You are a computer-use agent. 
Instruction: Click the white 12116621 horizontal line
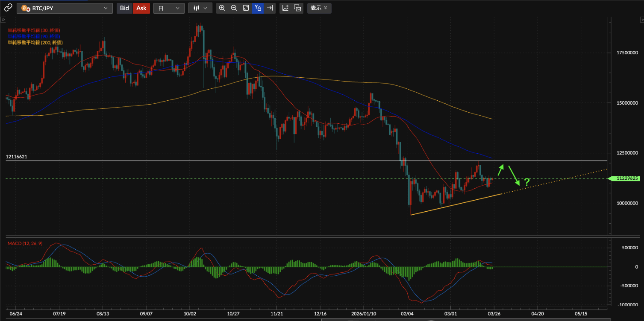click(256, 161)
